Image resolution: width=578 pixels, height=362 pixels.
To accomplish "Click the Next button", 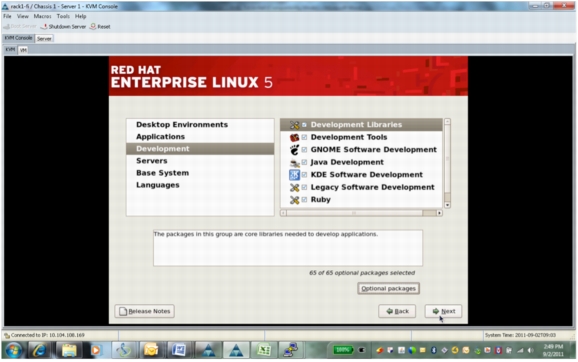I will point(443,311).
